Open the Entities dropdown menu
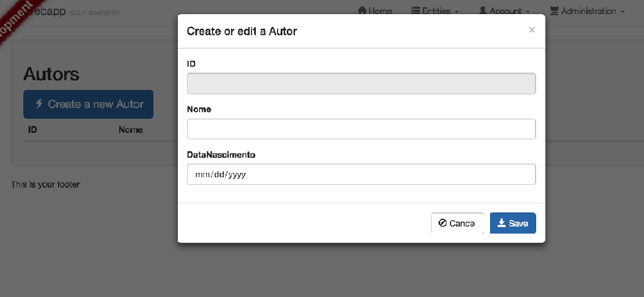The height and width of the screenshot is (297, 644). click(435, 11)
